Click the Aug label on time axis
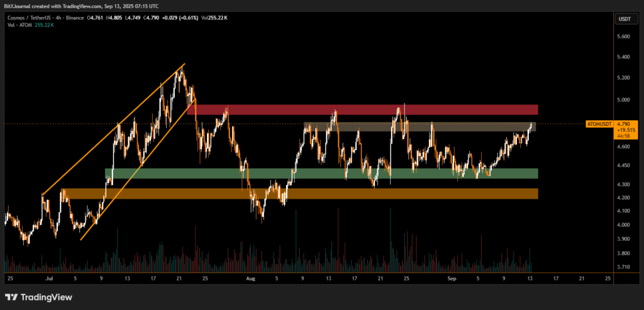The width and height of the screenshot is (644, 310). [251, 277]
